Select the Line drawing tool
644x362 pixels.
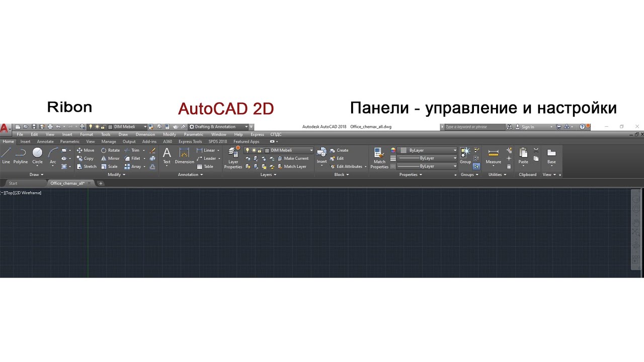[x=6, y=156]
